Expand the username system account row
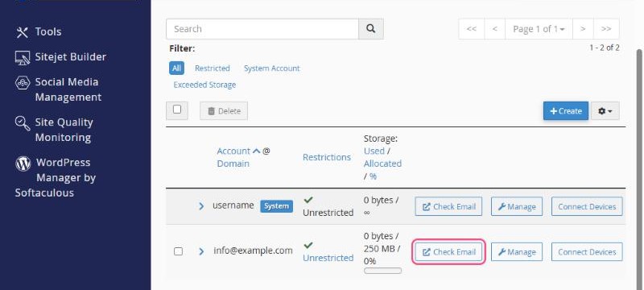This screenshot has width=644, height=290. pyautogui.click(x=201, y=206)
